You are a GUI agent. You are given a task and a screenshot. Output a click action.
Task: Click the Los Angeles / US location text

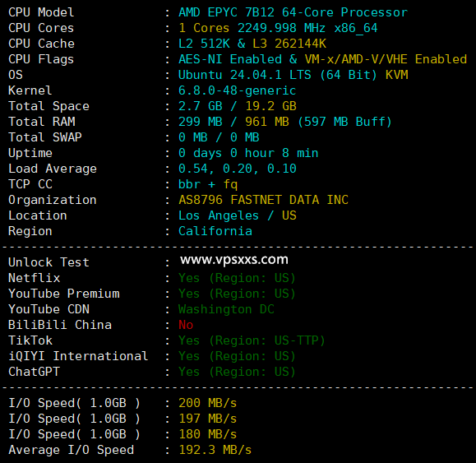(238, 215)
